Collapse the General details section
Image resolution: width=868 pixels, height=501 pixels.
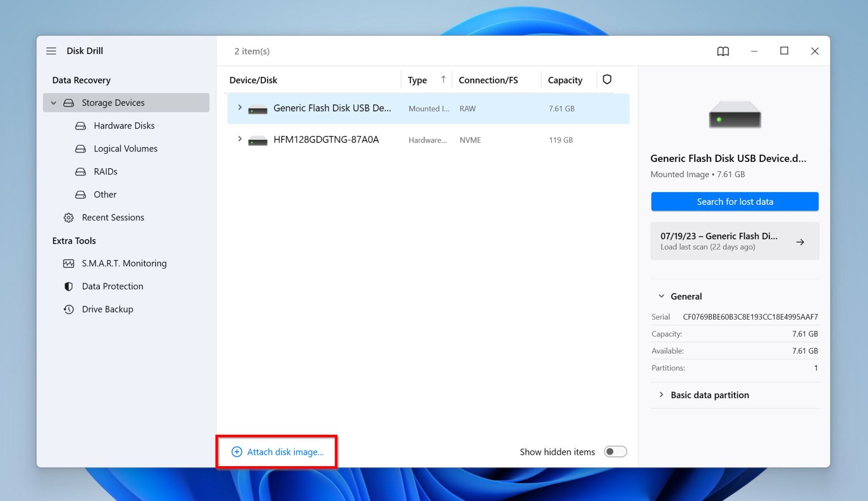click(x=662, y=296)
